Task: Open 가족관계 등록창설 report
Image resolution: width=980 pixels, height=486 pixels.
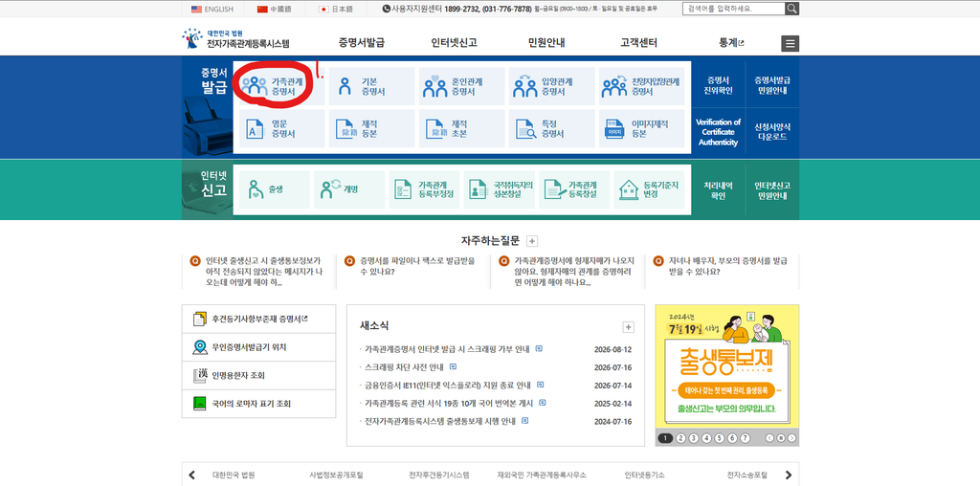Action: pos(574,189)
